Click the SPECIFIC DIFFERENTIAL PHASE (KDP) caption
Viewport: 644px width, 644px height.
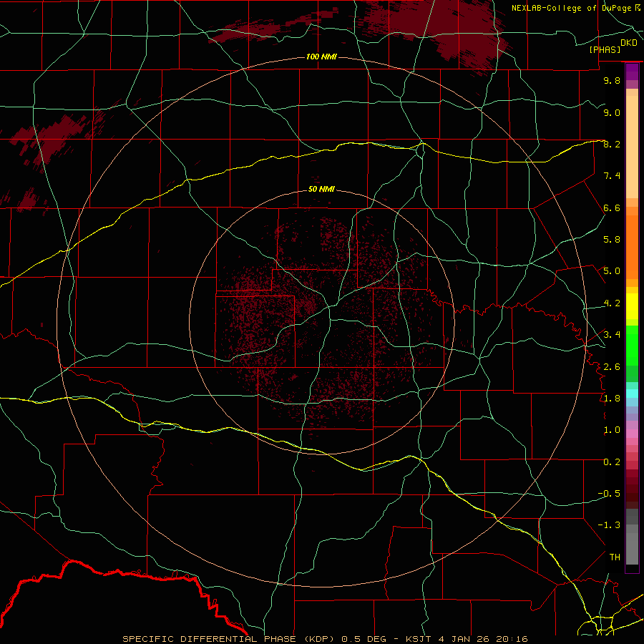tap(230, 639)
